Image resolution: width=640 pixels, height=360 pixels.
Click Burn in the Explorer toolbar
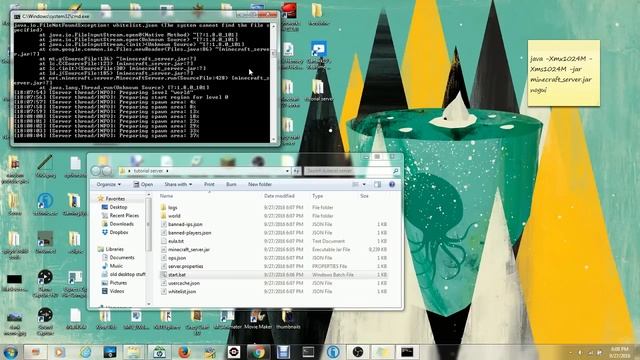231,184
